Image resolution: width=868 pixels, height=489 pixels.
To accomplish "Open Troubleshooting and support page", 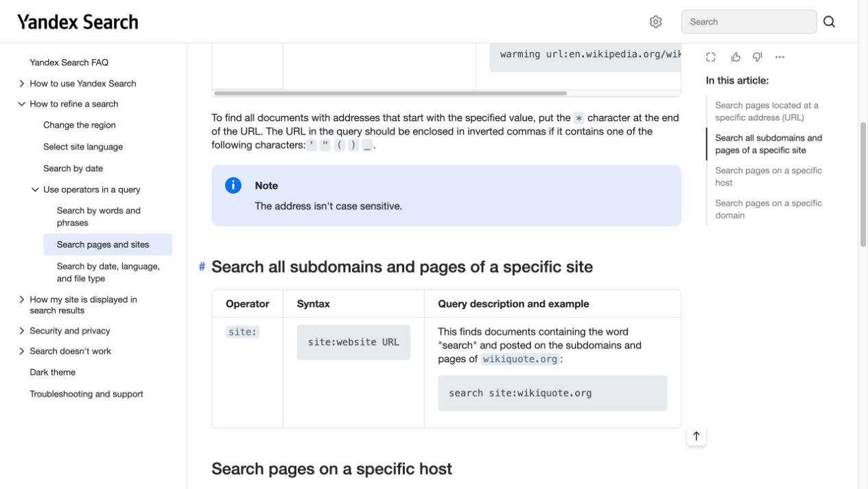I will (x=86, y=394).
